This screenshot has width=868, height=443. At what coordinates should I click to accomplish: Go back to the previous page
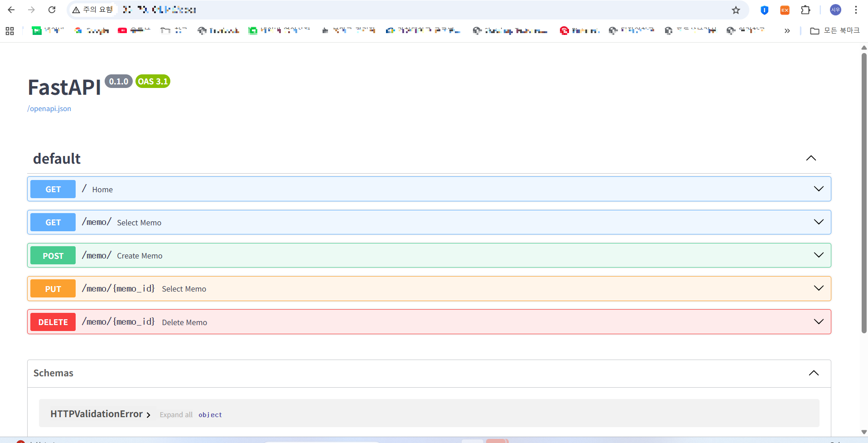pos(11,10)
